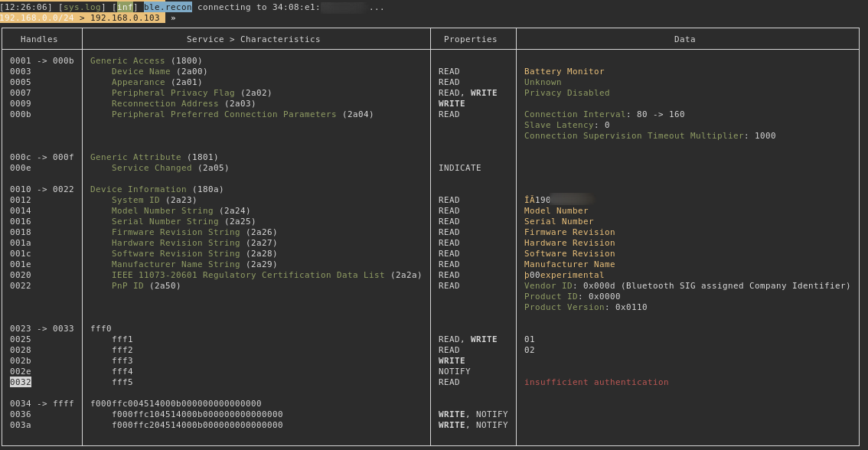Click the Device Information service
Image resolution: width=868 pixels, height=450 pixels.
click(157, 189)
